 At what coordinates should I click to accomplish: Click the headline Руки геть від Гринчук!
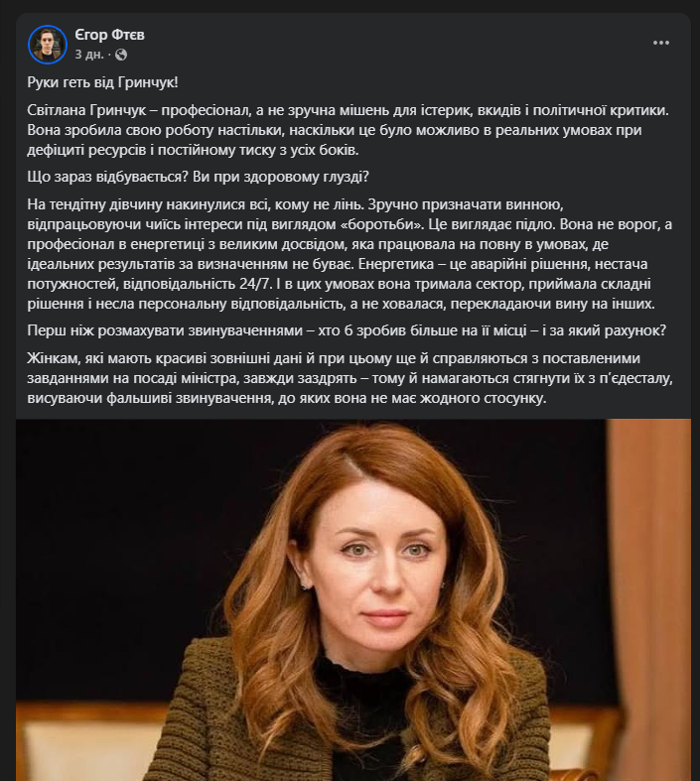102,82
